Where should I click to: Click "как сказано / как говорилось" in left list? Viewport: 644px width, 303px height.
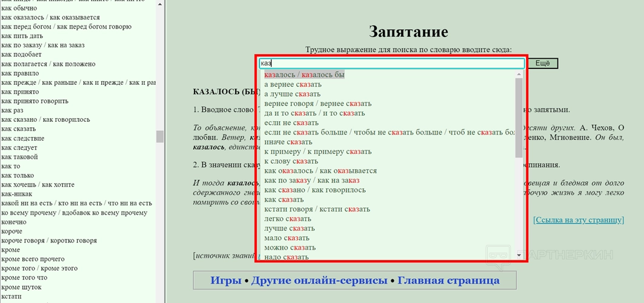45,119
